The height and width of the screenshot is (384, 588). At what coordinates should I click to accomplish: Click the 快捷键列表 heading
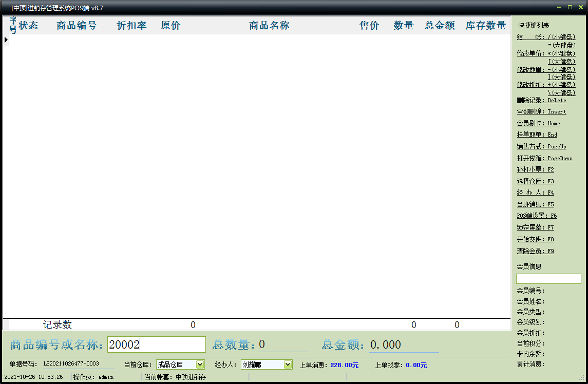point(534,25)
